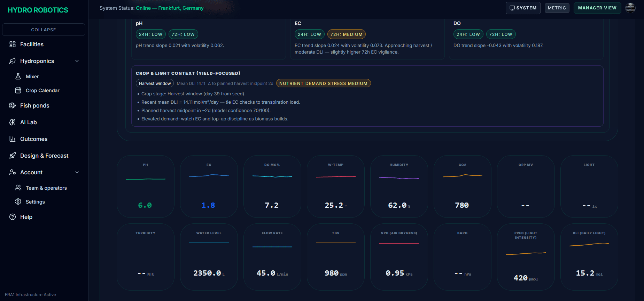Open the BARO sensor card

[x=462, y=257]
